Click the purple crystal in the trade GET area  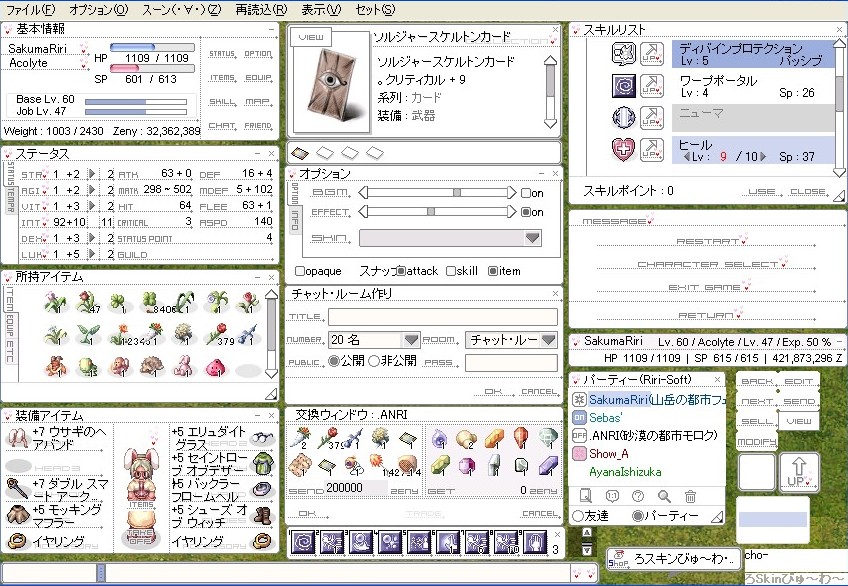pyautogui.click(x=547, y=465)
